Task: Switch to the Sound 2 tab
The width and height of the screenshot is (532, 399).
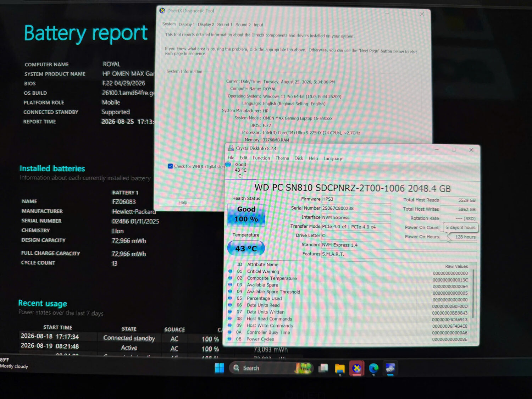Action: point(243,25)
